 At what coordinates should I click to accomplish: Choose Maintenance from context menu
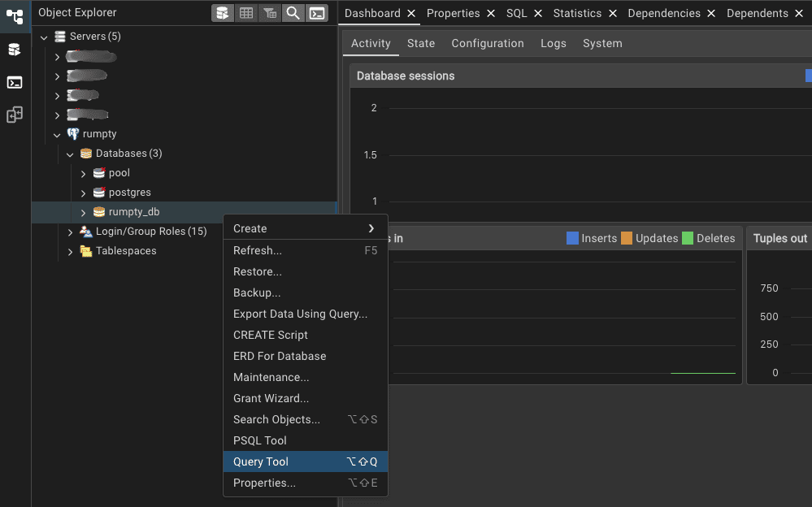305,378
